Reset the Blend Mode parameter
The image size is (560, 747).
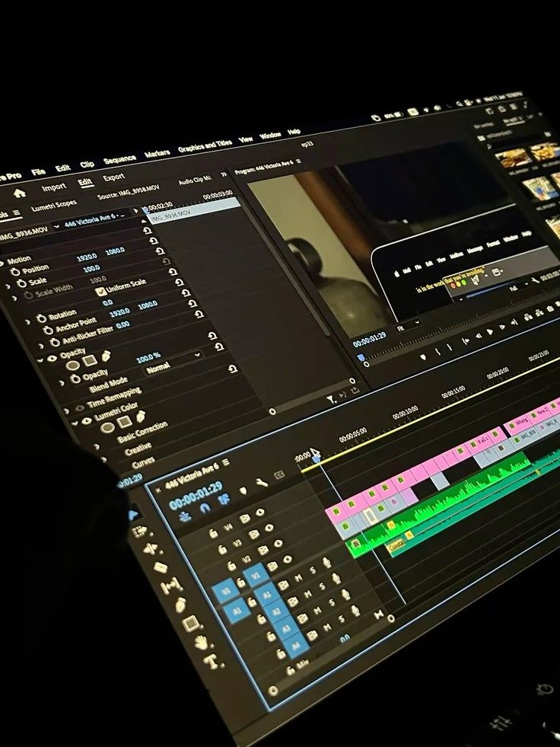click(x=233, y=369)
